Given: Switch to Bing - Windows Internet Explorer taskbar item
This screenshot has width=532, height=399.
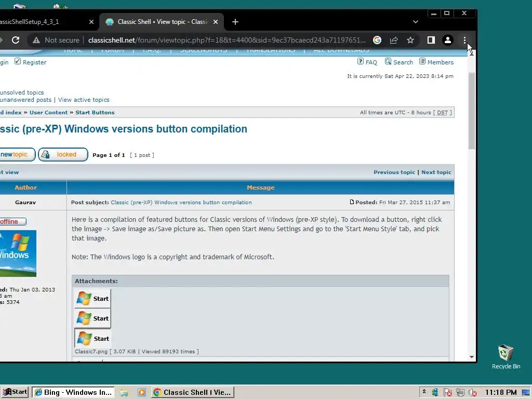Looking at the screenshot, I should pos(73,393).
